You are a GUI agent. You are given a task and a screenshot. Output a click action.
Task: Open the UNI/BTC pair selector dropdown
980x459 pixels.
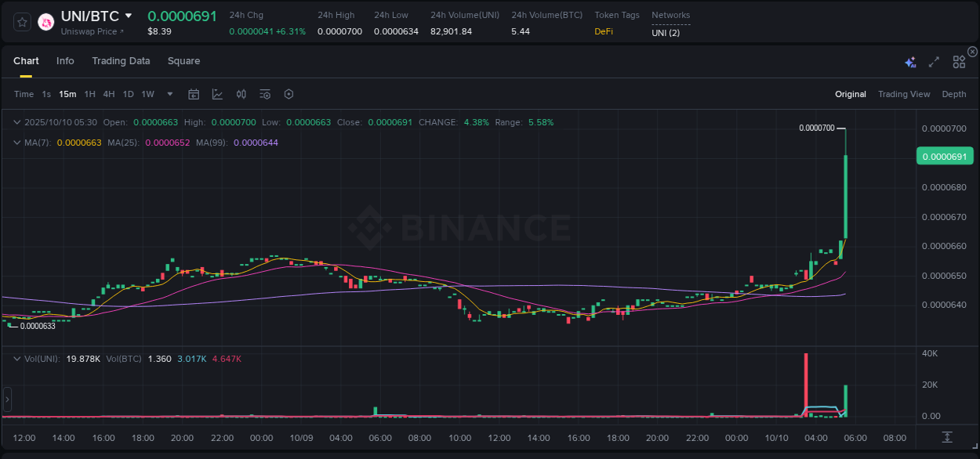click(129, 16)
